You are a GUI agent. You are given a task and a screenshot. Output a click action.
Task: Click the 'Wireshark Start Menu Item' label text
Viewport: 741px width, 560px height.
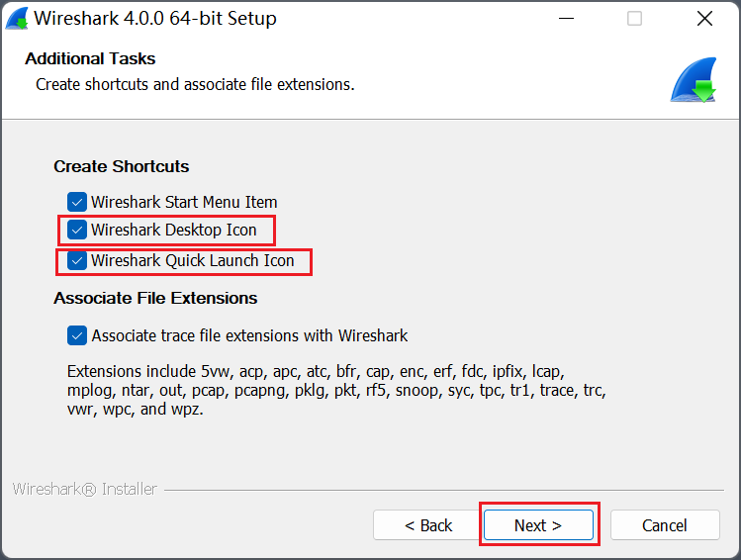(x=184, y=202)
